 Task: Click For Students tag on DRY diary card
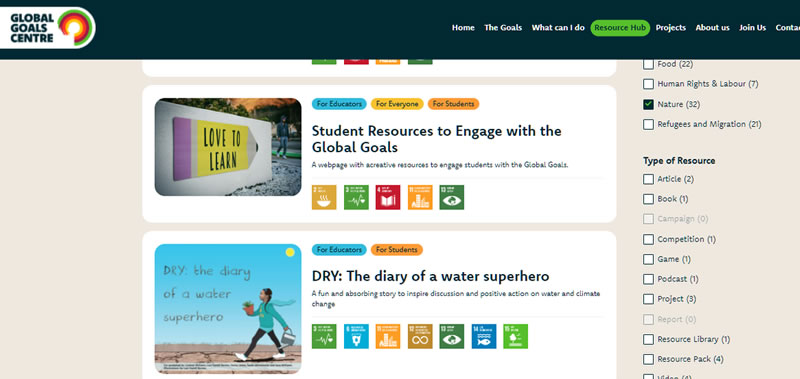396,250
